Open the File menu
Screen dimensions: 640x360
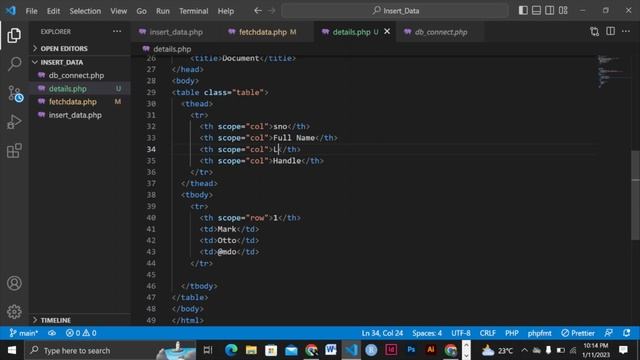pyautogui.click(x=31, y=11)
